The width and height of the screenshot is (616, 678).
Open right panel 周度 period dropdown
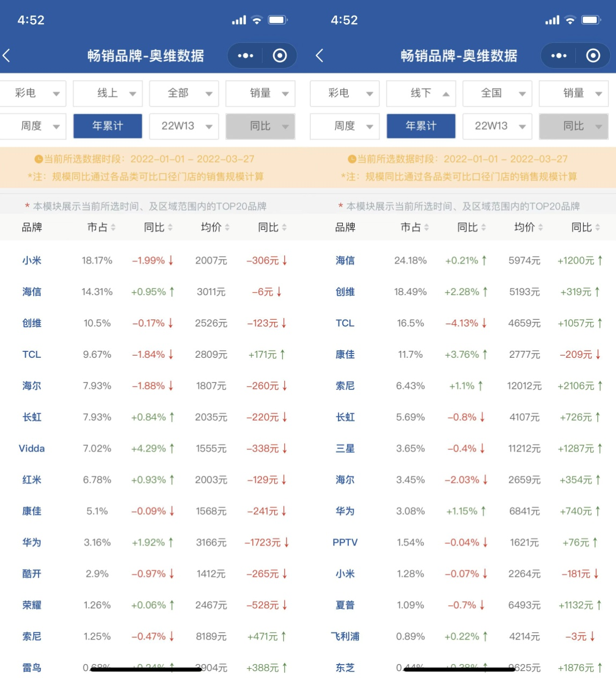[x=345, y=126]
